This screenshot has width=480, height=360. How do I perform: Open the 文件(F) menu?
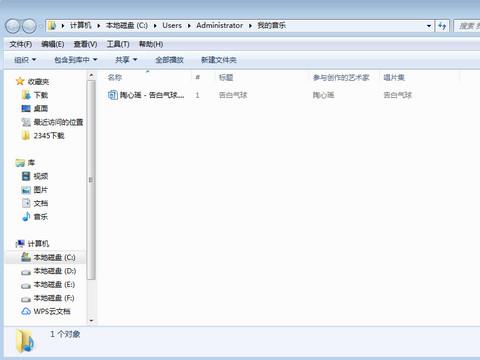pyautogui.click(x=21, y=44)
